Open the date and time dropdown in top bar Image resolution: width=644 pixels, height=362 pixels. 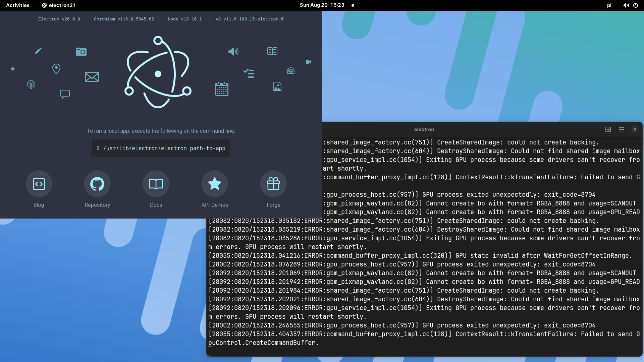(x=322, y=5)
